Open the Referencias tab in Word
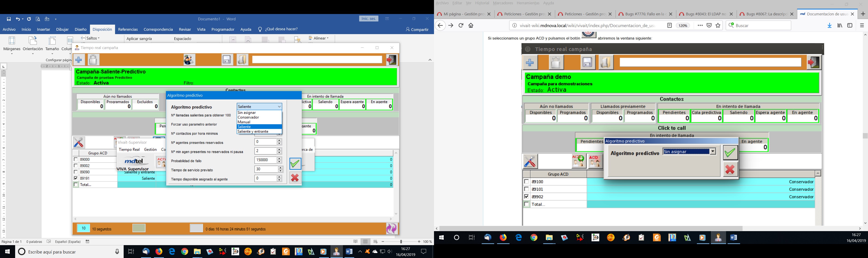Screen dimensions: 868x258 tap(128, 30)
